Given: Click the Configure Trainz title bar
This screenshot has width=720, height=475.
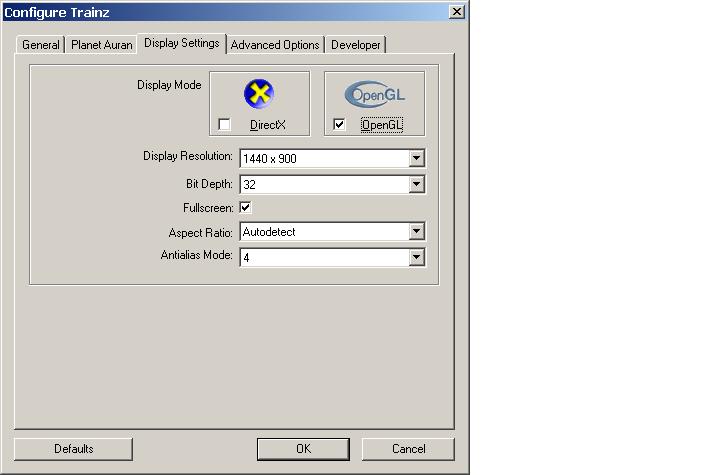Looking at the screenshot, I should pos(200,11).
